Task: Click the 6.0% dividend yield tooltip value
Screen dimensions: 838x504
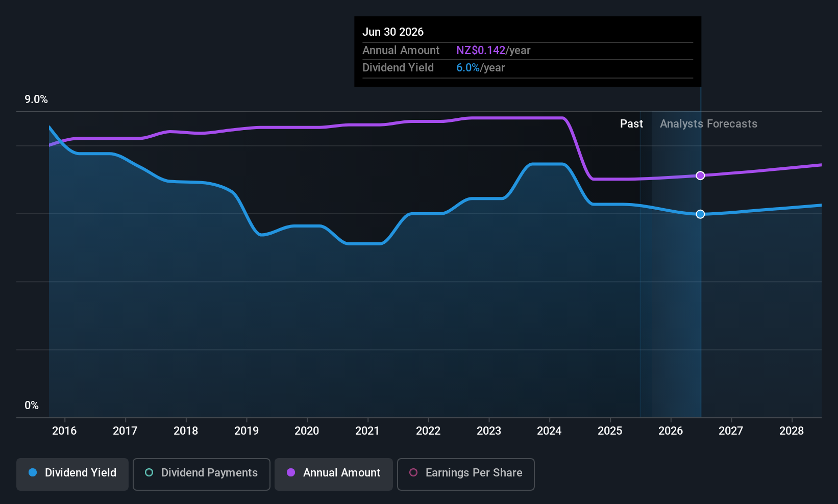Action: (468, 68)
